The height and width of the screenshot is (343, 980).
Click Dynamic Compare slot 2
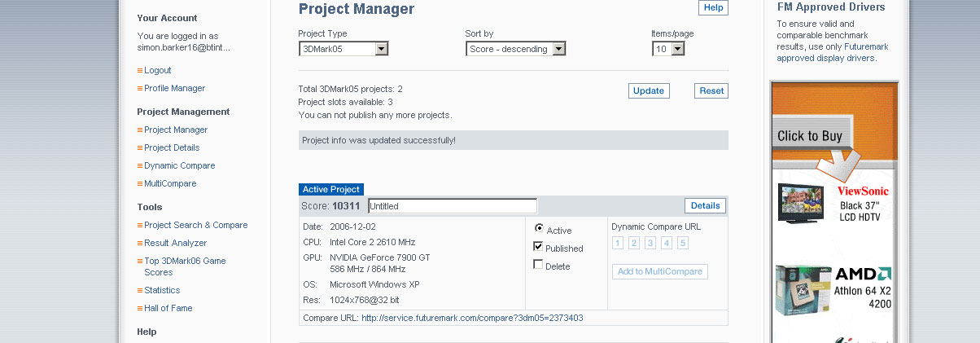tap(634, 243)
